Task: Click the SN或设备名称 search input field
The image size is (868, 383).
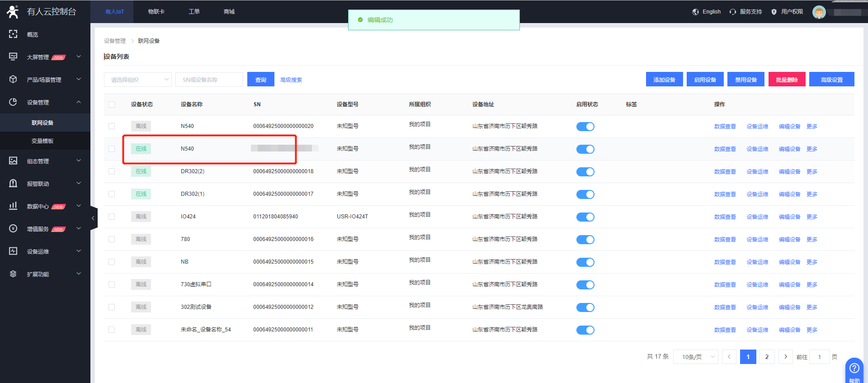Action: [209, 80]
